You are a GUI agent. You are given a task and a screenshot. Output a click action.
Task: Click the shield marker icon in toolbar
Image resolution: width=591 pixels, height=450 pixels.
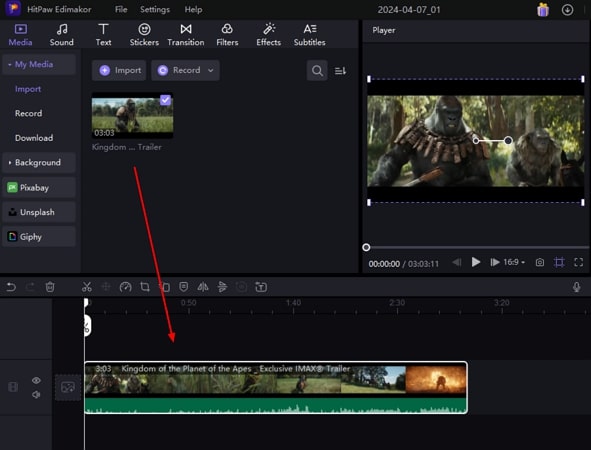184,287
